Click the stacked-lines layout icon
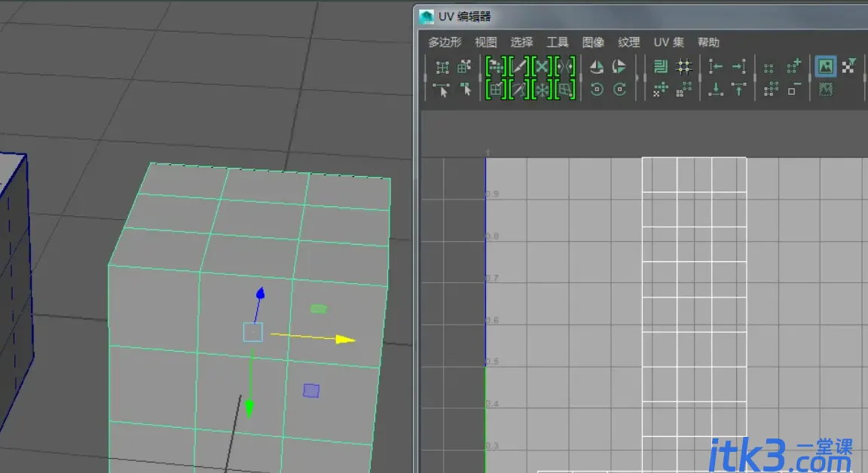 [x=660, y=66]
